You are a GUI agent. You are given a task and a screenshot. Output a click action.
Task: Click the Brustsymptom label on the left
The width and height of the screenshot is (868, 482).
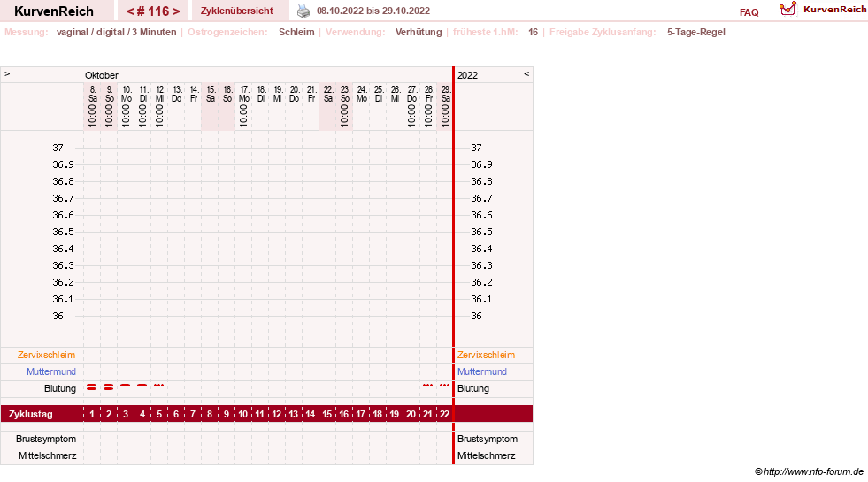(x=46, y=439)
